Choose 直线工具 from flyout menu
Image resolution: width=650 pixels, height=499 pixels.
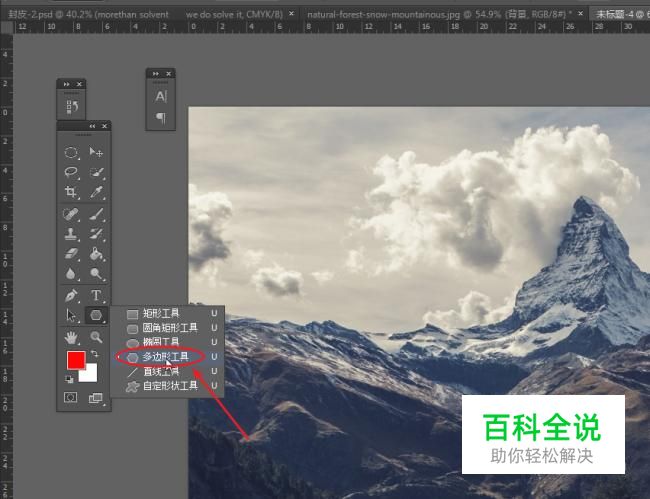(x=167, y=371)
